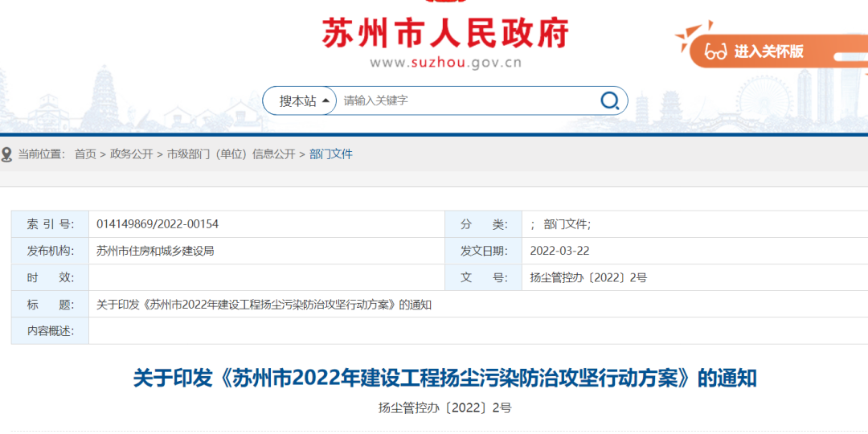The width and height of the screenshot is (868, 434).
Task: Click the magnifier search icon
Action: (x=610, y=100)
